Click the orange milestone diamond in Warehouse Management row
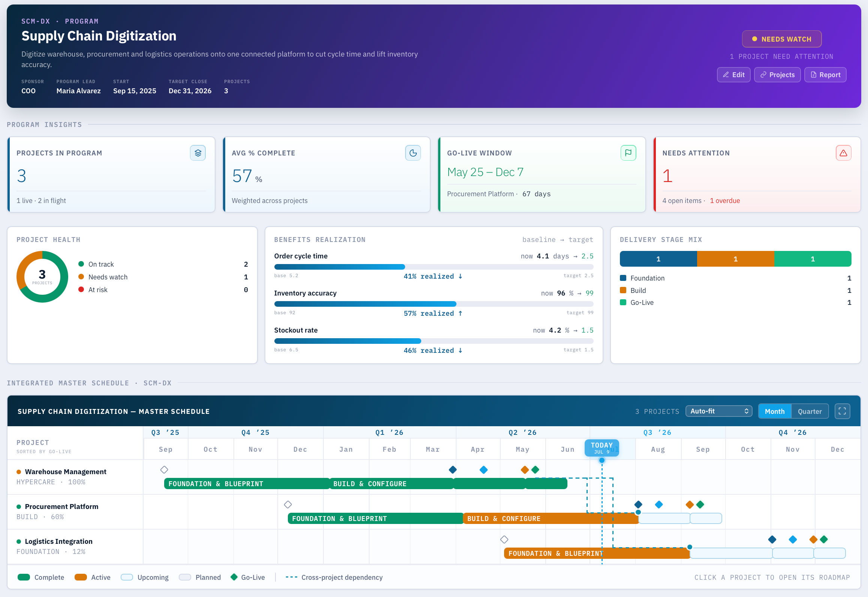 click(x=525, y=470)
